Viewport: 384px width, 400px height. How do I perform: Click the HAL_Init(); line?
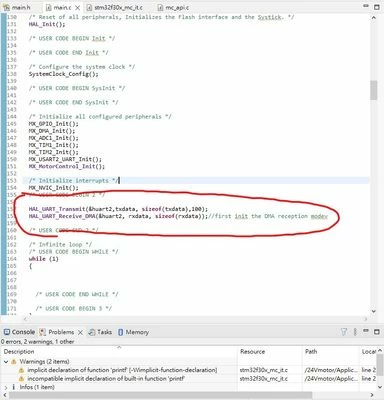click(x=47, y=24)
